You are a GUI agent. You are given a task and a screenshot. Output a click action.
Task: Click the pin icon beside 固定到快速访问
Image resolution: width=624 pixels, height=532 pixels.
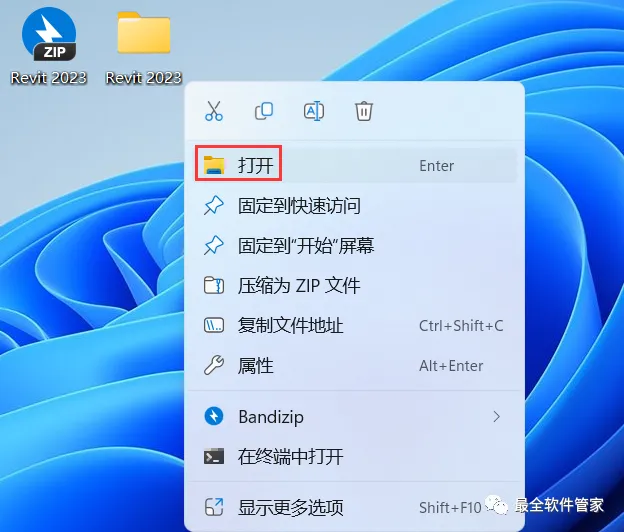point(214,206)
